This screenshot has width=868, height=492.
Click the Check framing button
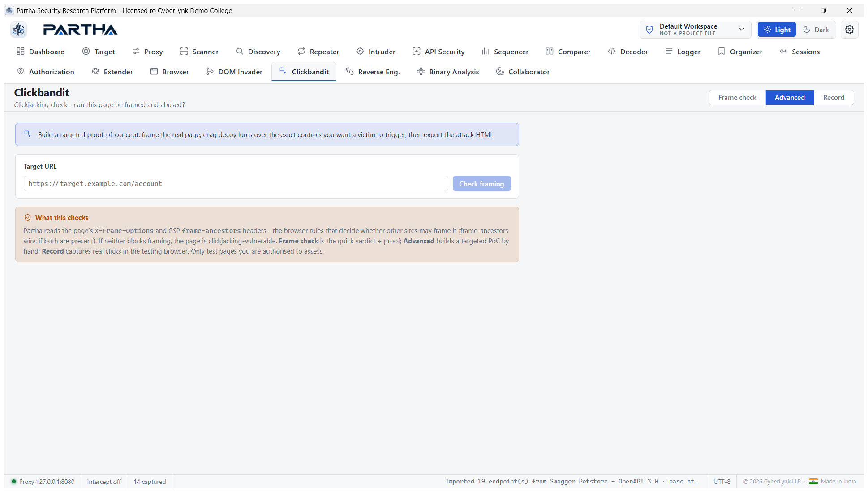481,184
